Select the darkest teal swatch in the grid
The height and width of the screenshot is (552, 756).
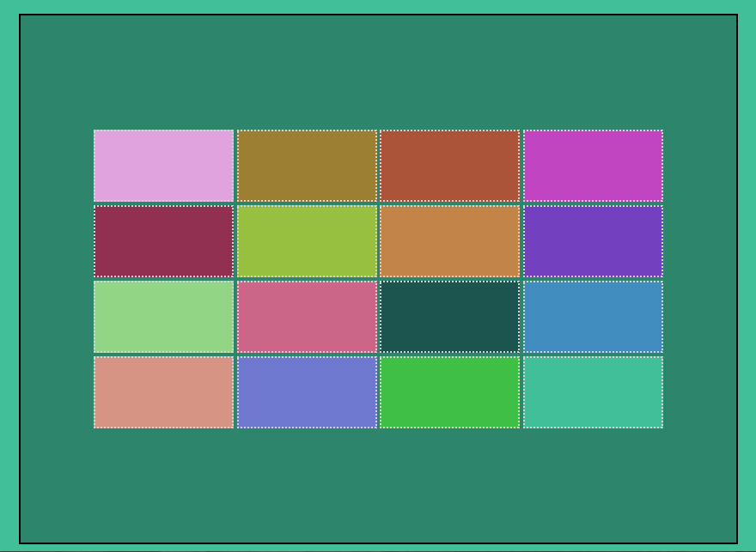pyautogui.click(x=449, y=315)
